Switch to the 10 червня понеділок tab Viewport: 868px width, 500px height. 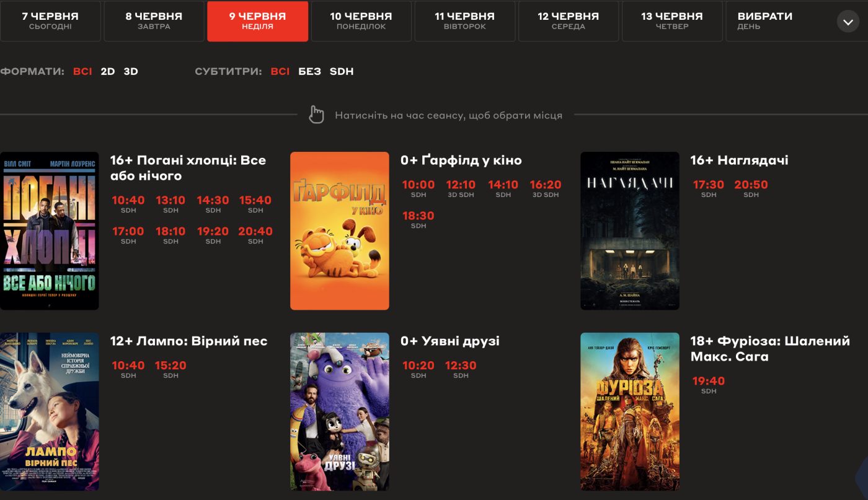[x=361, y=21]
